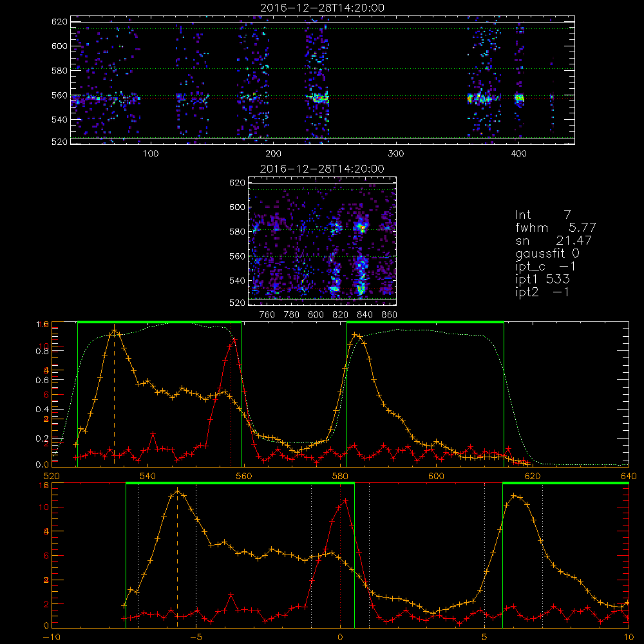Screen dimensions: 644x644
Task: Click x-axis label 200 of top image
Action: pos(273,154)
